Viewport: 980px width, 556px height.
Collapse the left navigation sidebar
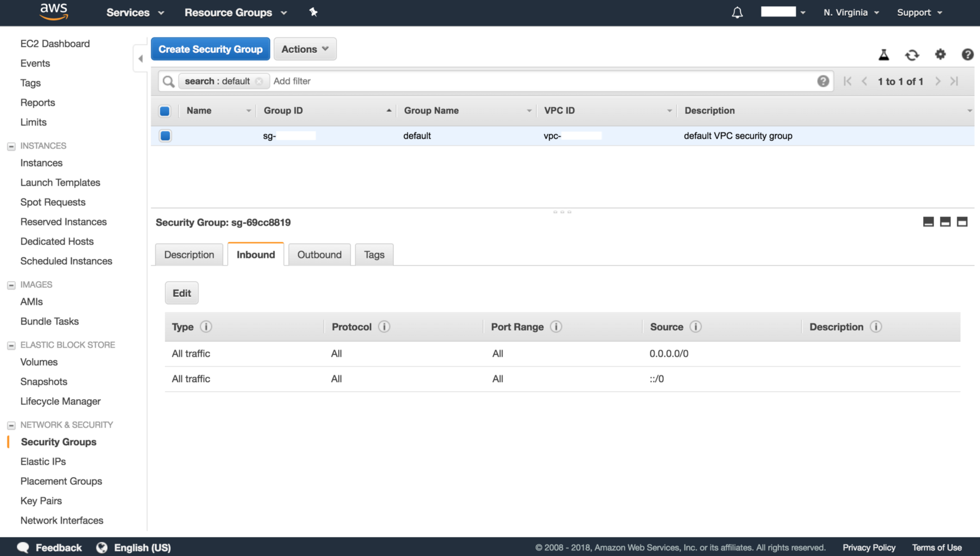click(x=140, y=59)
